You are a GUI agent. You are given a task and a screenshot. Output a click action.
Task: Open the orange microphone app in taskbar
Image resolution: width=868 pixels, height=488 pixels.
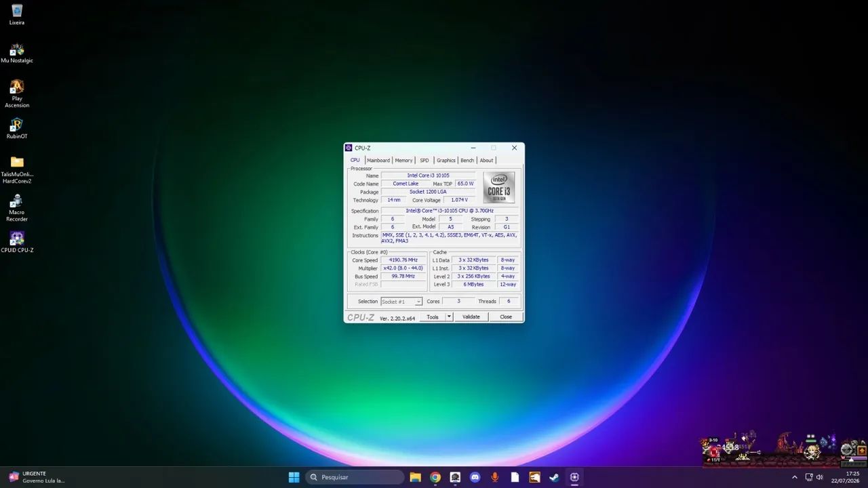(495, 477)
